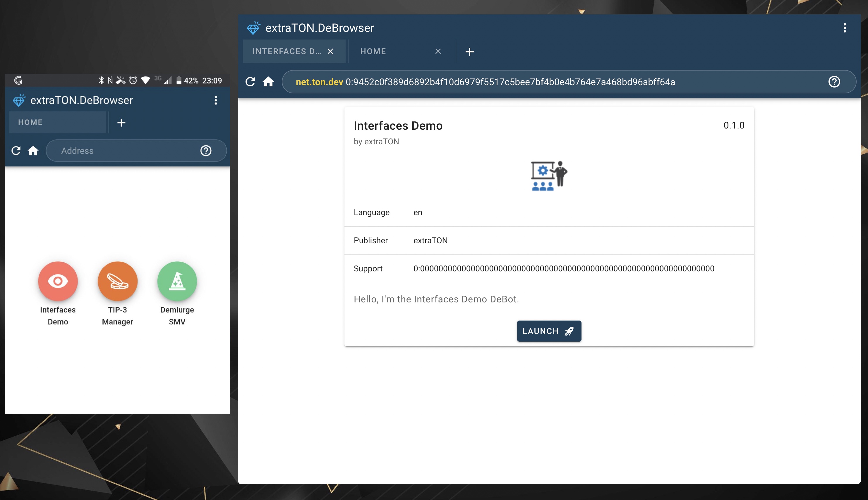The width and height of the screenshot is (868, 500).
Task: Reload page in desktop DeBrowser window
Action: [x=250, y=82]
